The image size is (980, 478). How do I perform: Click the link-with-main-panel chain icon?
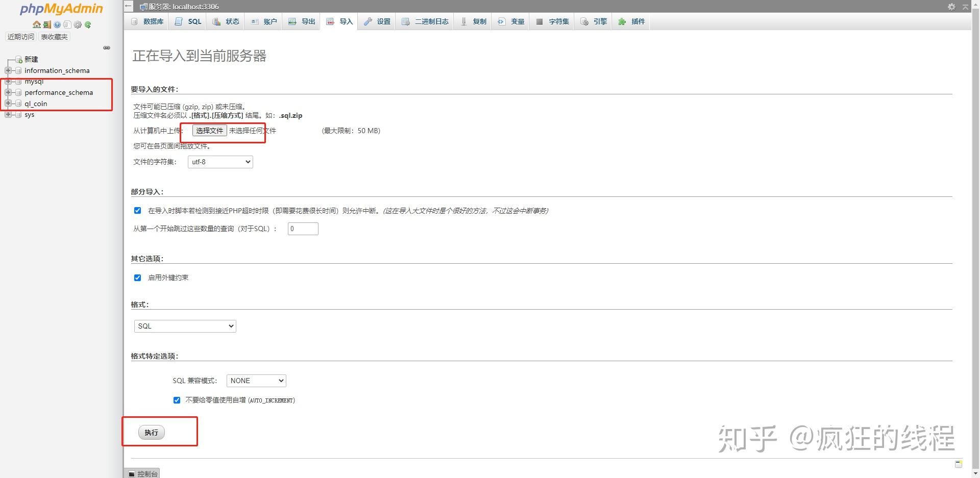click(x=107, y=48)
